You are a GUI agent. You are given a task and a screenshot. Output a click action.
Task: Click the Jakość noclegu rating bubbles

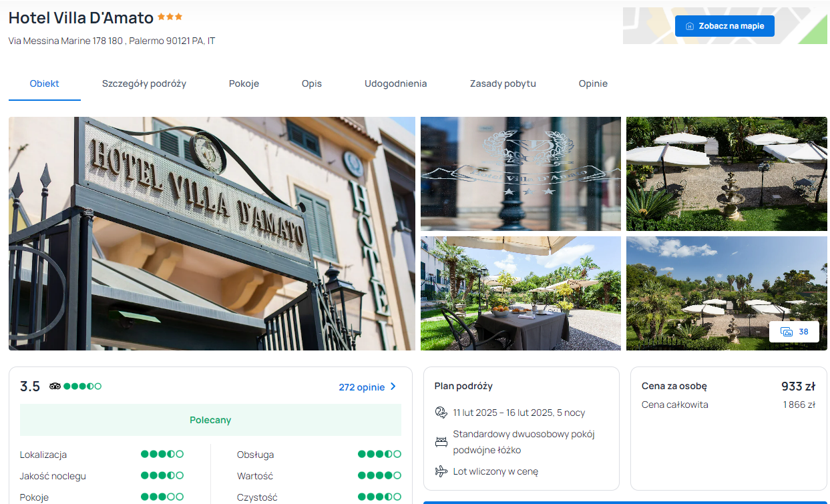click(162, 475)
